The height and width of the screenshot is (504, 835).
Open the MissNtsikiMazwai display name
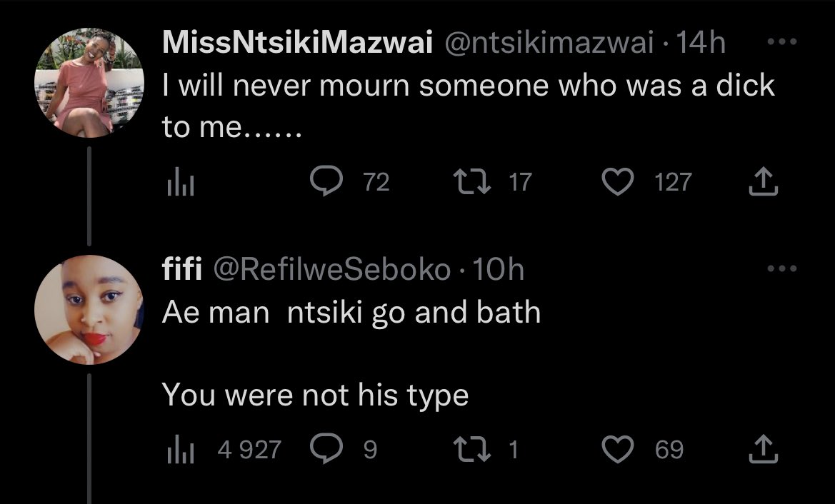(x=297, y=41)
